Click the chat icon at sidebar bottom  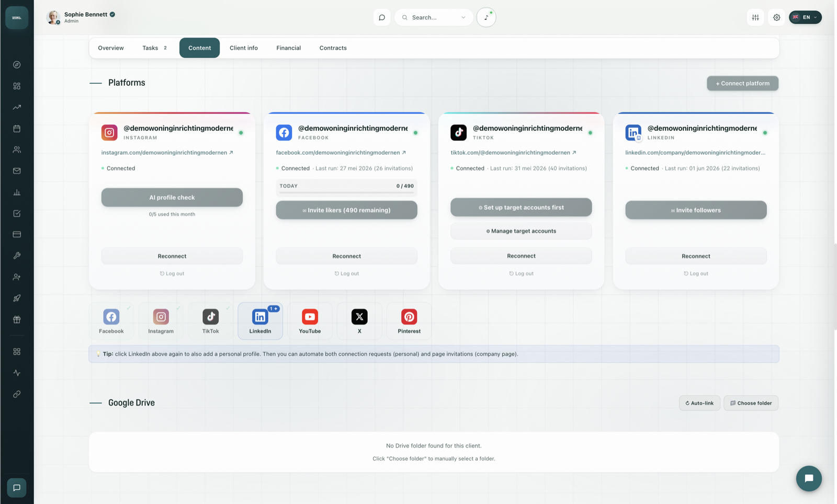coord(17,488)
